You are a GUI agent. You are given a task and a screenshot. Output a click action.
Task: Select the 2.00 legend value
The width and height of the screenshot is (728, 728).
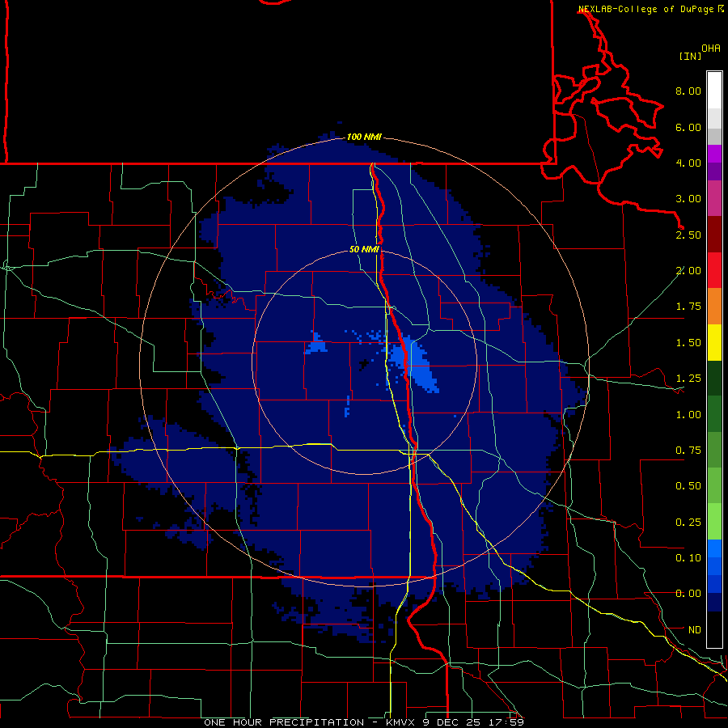click(688, 271)
